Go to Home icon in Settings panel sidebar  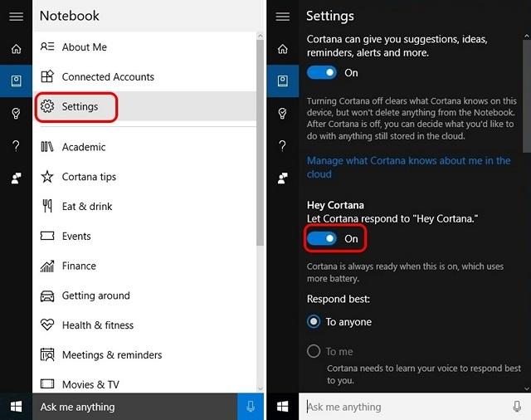(282, 49)
